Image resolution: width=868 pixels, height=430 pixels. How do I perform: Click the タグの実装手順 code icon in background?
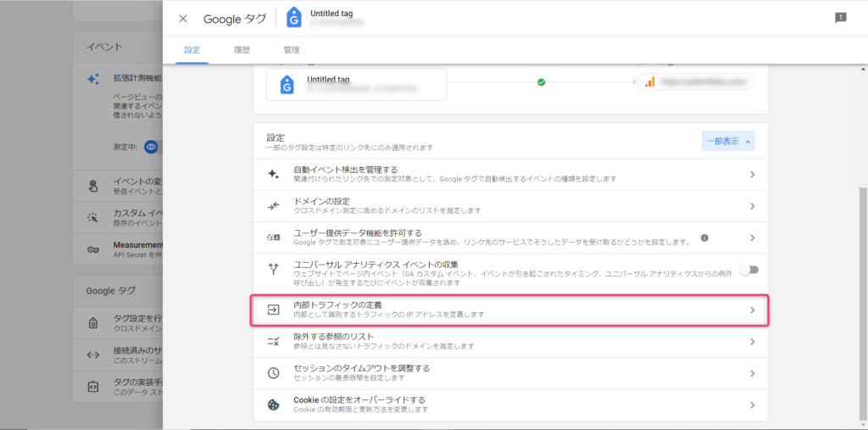point(93,386)
